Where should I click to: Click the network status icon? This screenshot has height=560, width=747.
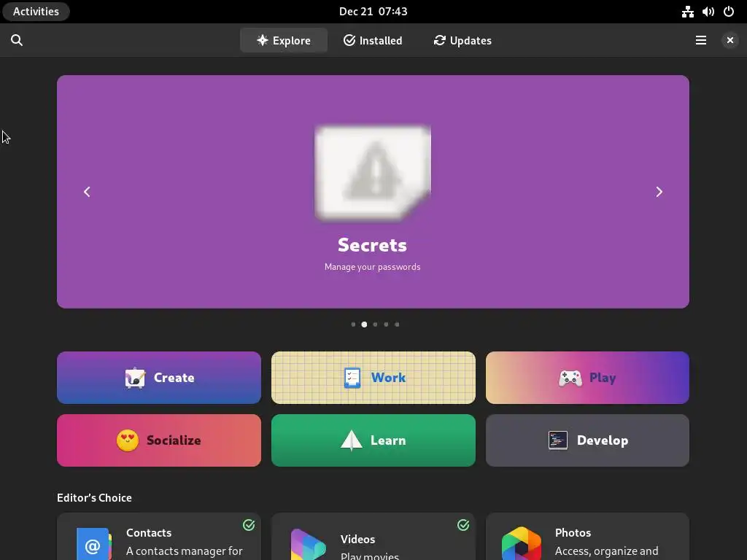pyautogui.click(x=687, y=12)
